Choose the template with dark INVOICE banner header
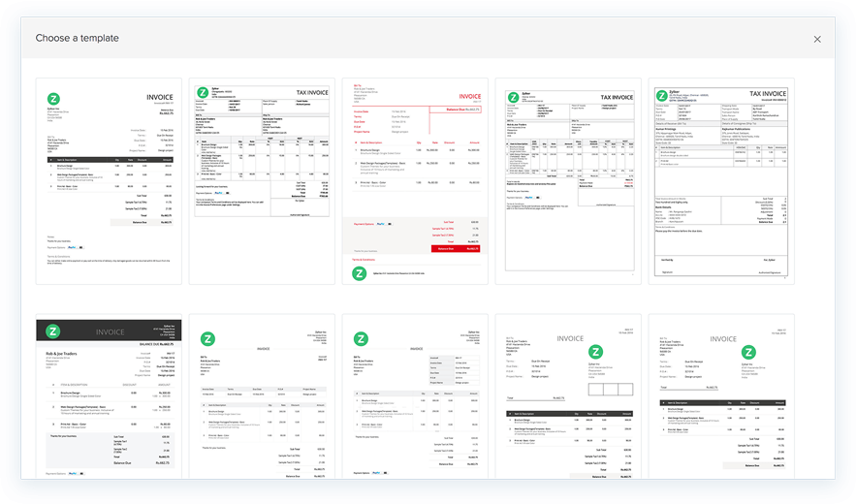The height and width of the screenshot is (504, 856). point(109,396)
